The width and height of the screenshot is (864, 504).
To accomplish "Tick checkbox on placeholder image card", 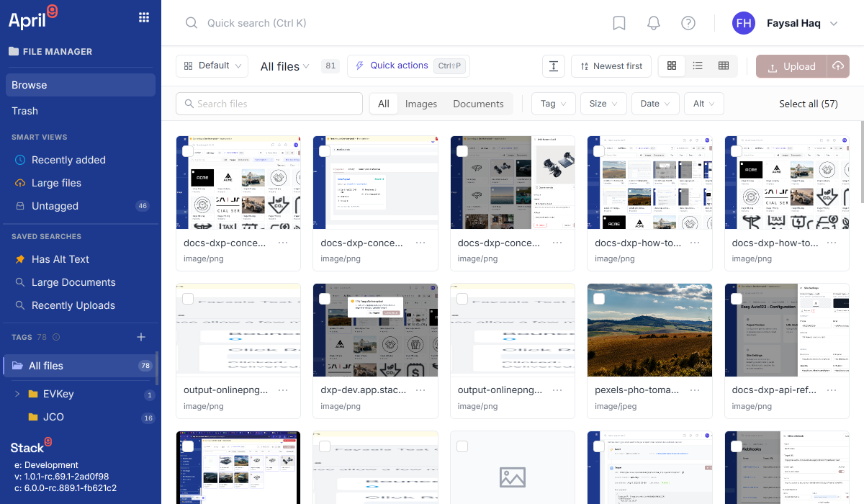I will (462, 446).
